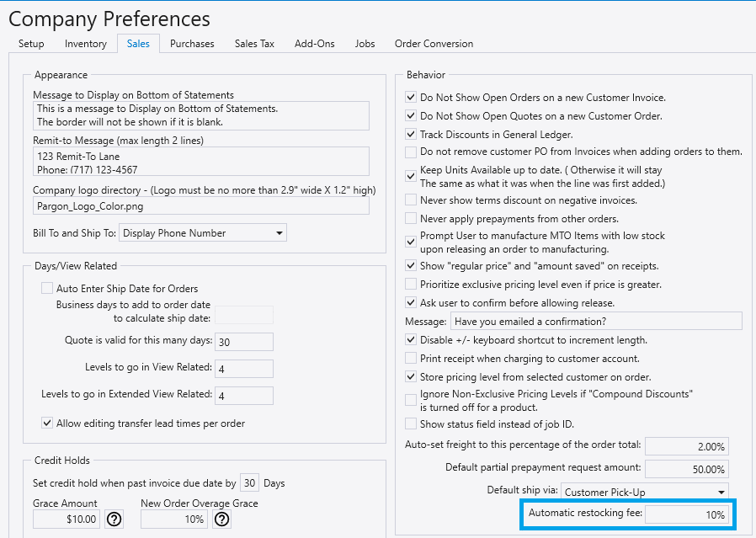The image size is (756, 538).
Task: Select the Sales tab
Action: click(x=138, y=44)
